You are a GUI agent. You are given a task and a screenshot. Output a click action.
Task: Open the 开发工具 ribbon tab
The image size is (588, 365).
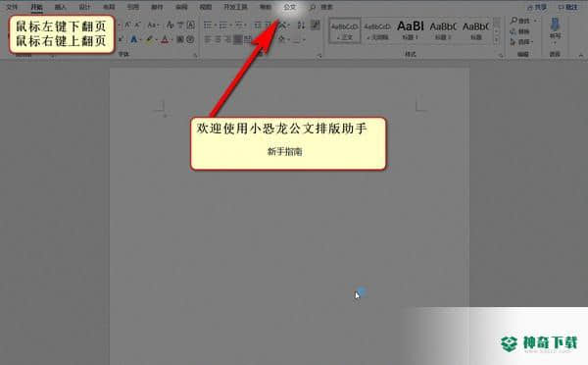(x=235, y=7)
